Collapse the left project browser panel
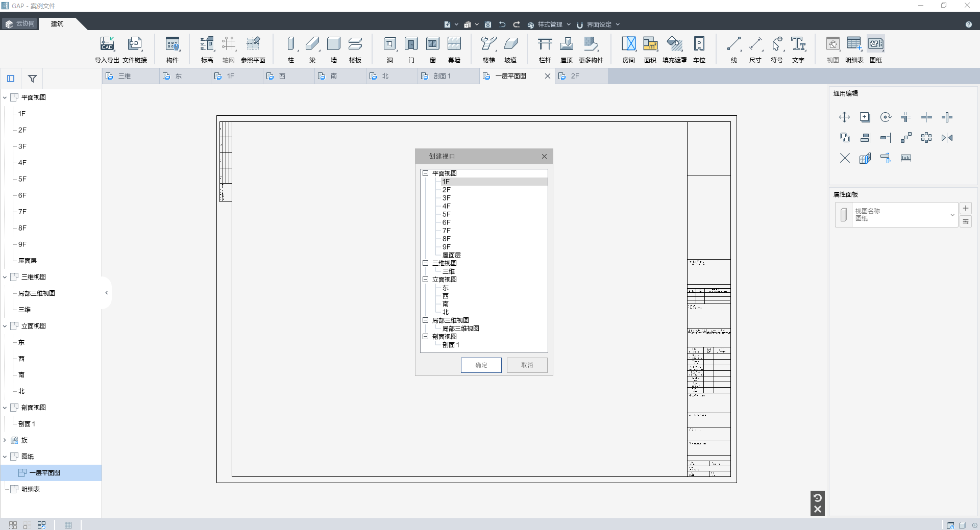 click(106, 293)
